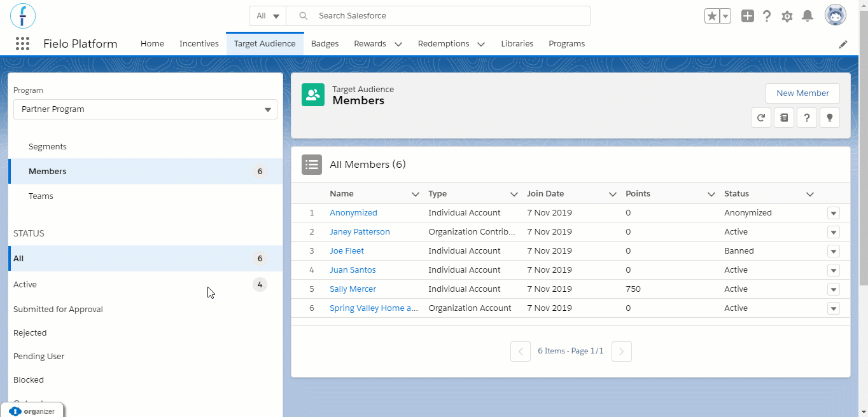Image resolution: width=868 pixels, height=417 pixels.
Task: Click the Favorites star icon
Action: click(711, 16)
